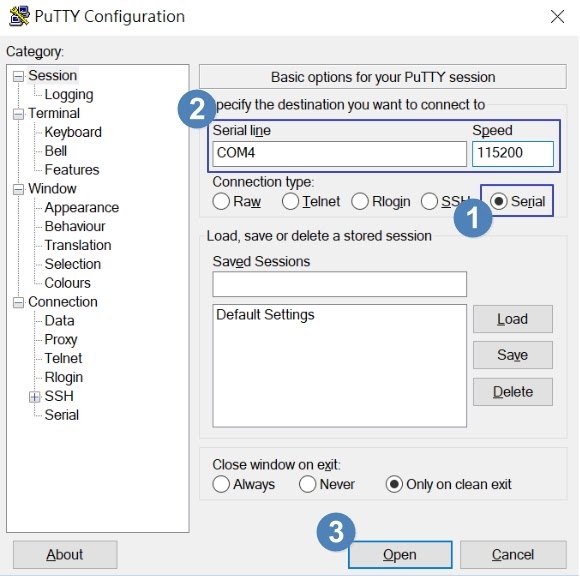This screenshot has height=576, width=580.
Task: Open Selection settings category
Action: coord(72,264)
